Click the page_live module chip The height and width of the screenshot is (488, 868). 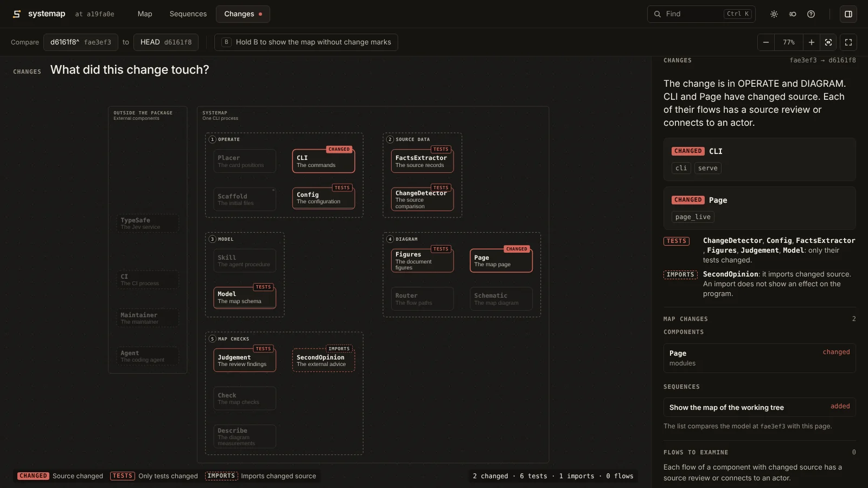pos(693,217)
